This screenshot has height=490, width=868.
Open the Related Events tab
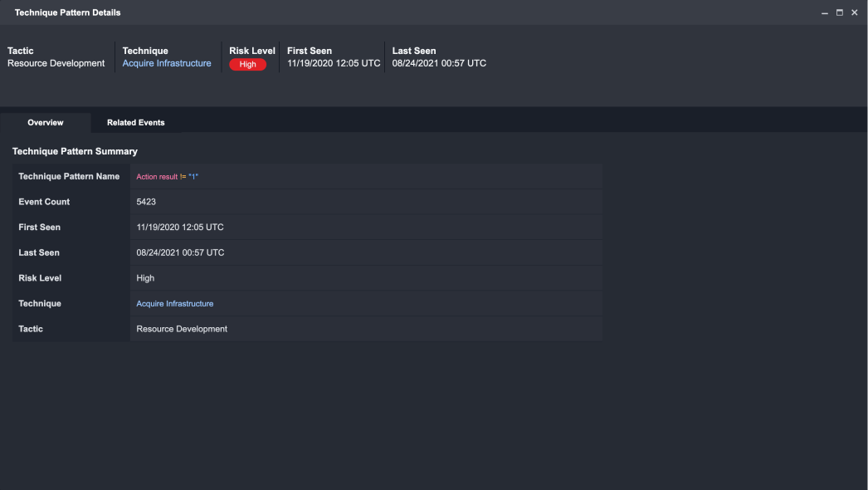[135, 123]
